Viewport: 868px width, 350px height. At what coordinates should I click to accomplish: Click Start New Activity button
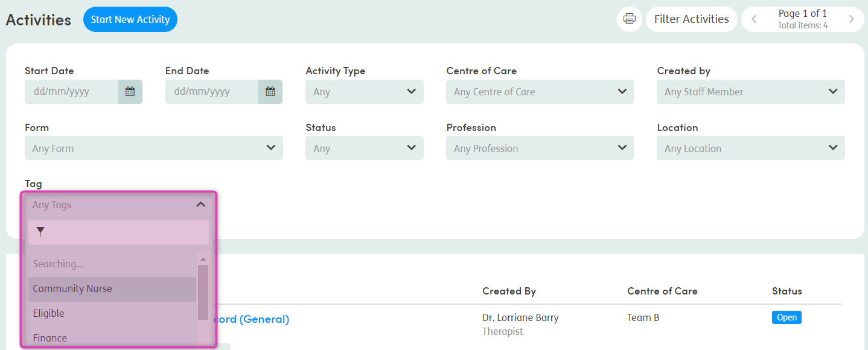click(x=130, y=19)
